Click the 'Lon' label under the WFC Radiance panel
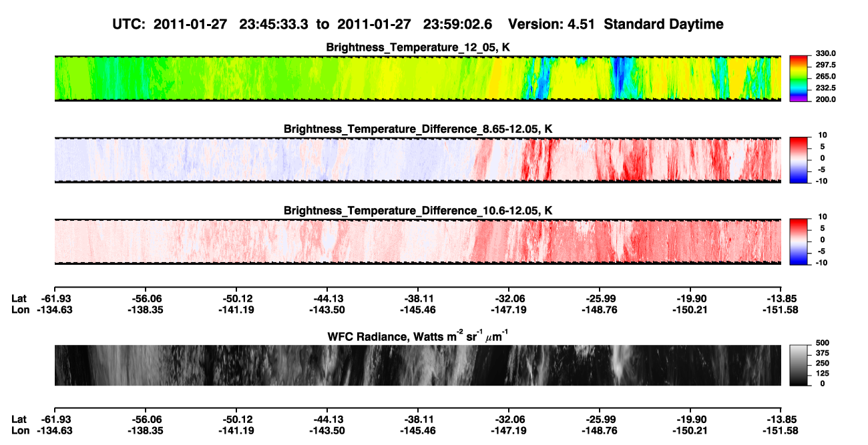868x445 pixels. point(20,430)
